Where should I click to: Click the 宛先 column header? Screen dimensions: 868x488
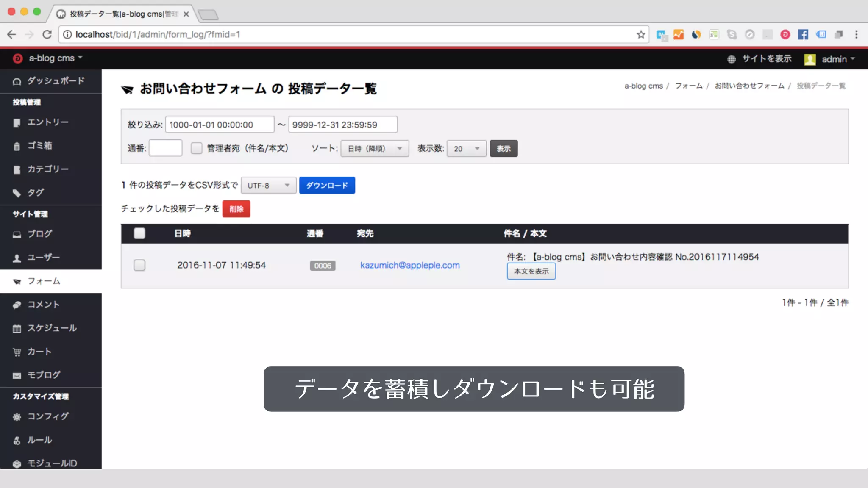coord(365,233)
